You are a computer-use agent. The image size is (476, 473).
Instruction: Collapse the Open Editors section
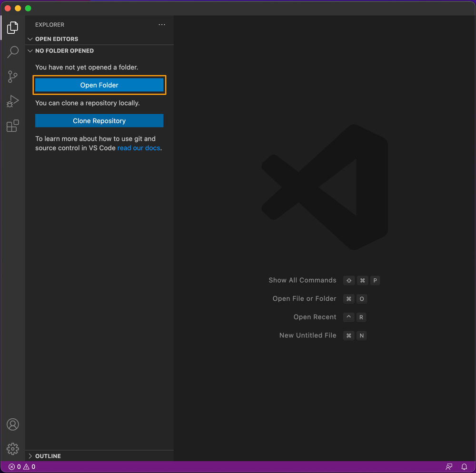56,39
